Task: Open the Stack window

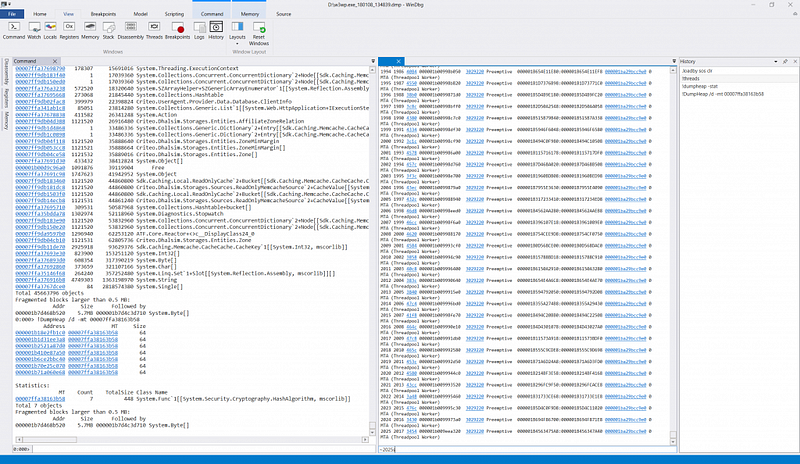Action: pos(108,30)
